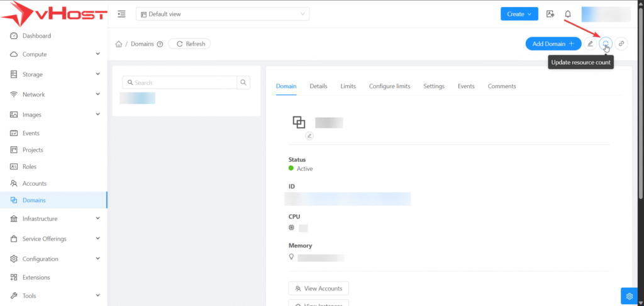Expand the Infrastructure sidebar menu

(x=54, y=218)
